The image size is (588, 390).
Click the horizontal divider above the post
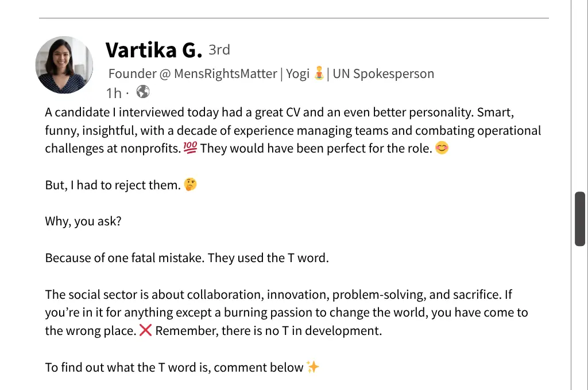[x=294, y=19]
